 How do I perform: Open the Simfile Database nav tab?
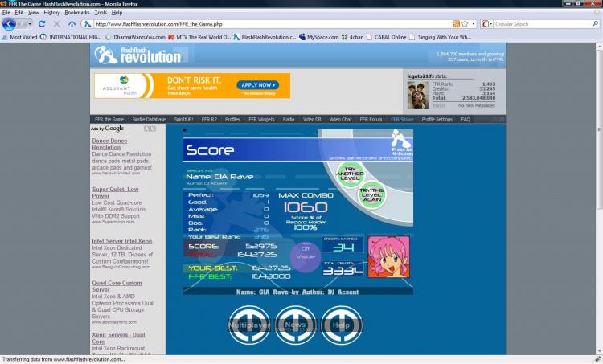[x=149, y=119]
